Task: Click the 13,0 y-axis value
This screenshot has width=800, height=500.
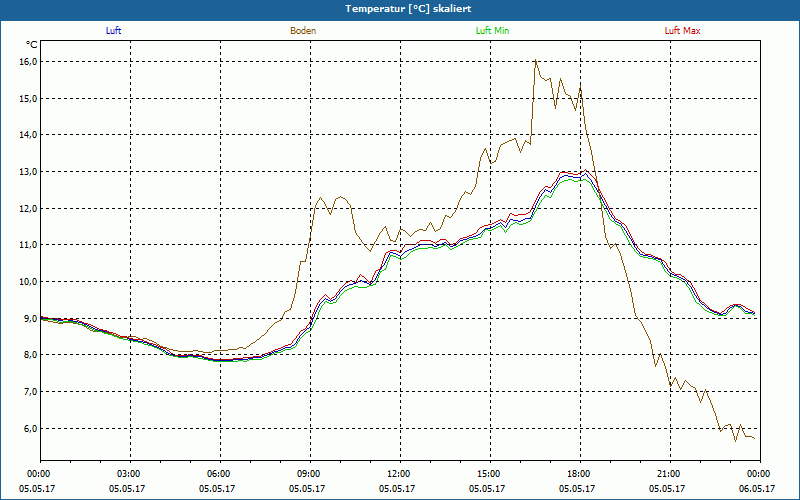Action: point(29,171)
